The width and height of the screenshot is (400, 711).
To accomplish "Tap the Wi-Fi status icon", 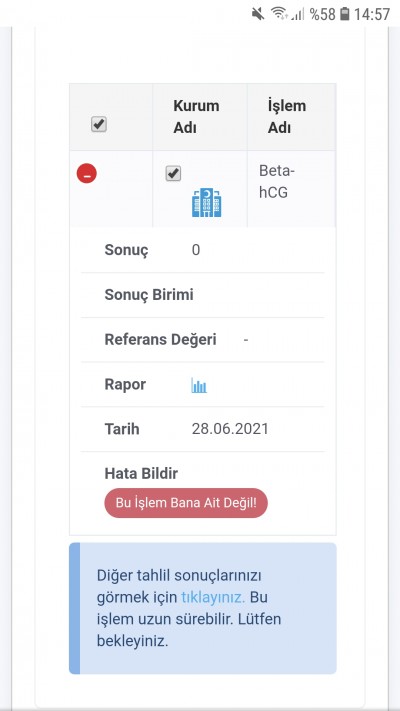I will (280, 14).
